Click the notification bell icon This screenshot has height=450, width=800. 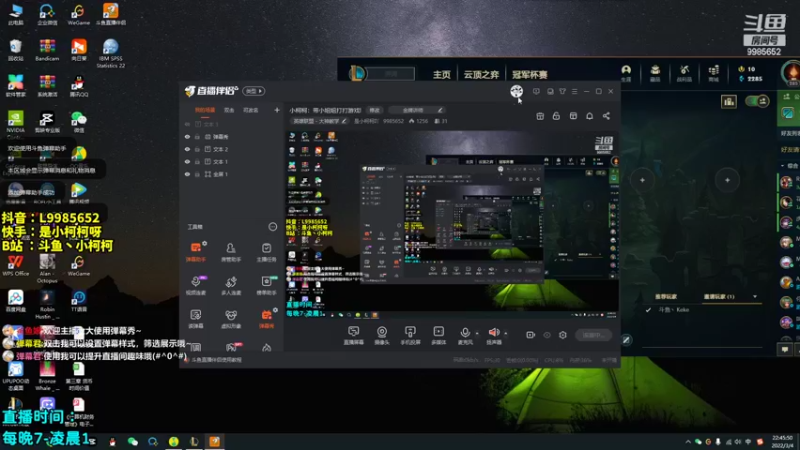point(589,116)
